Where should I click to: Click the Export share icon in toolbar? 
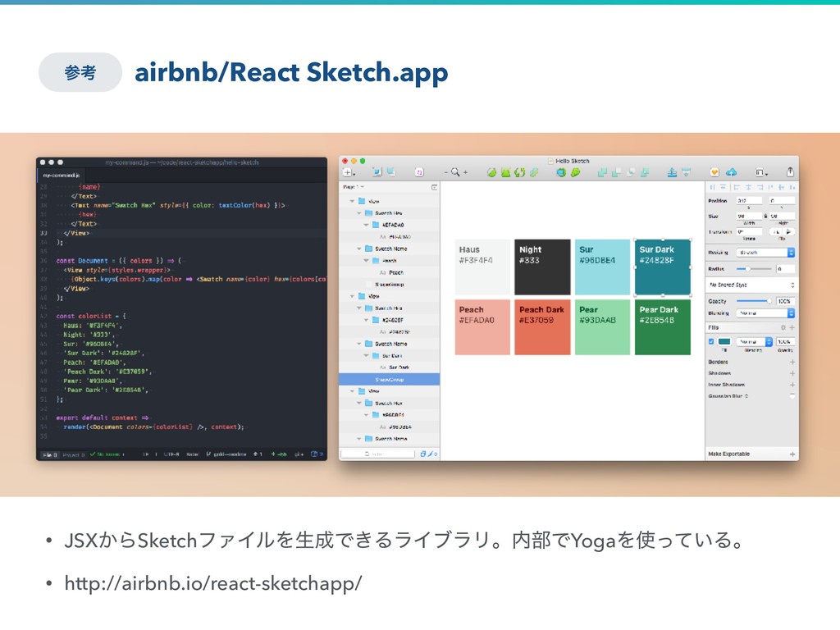[790, 172]
